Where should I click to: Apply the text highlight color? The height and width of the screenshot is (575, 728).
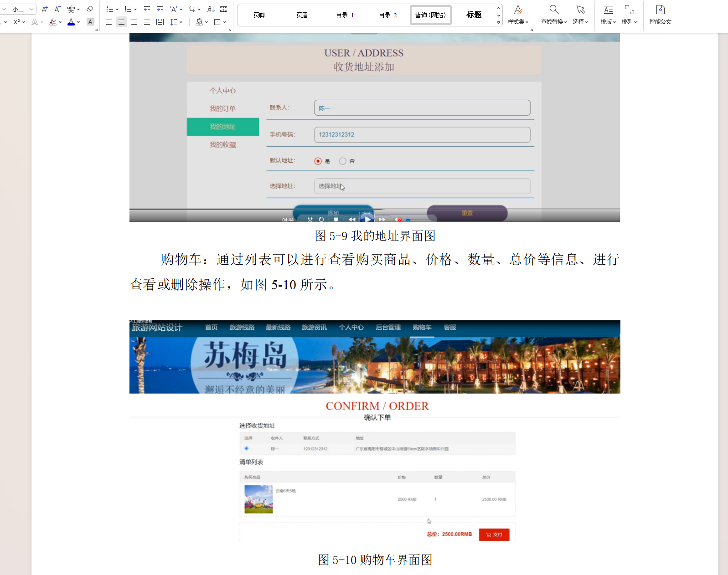[53, 22]
